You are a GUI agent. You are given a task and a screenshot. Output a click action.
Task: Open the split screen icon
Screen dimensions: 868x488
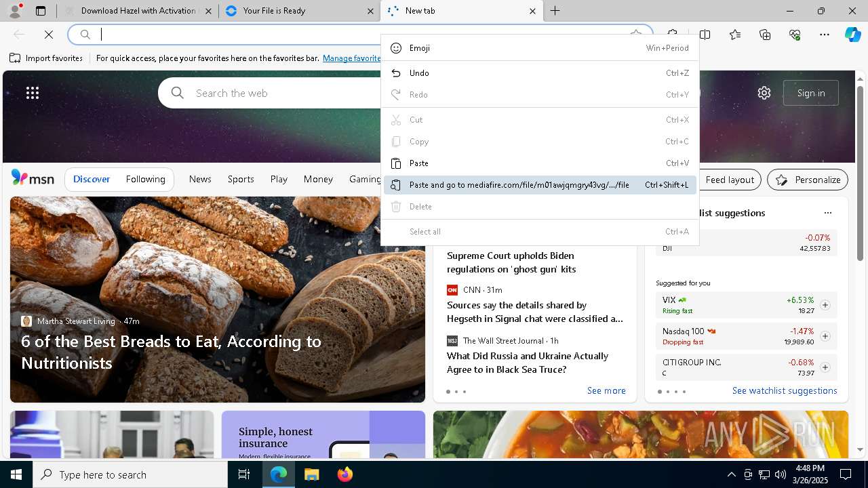click(x=705, y=35)
